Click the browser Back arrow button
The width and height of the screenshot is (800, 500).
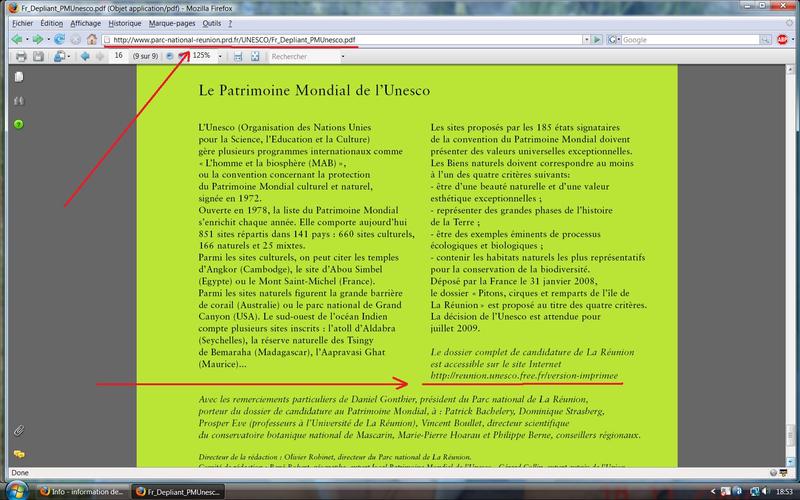coord(16,40)
